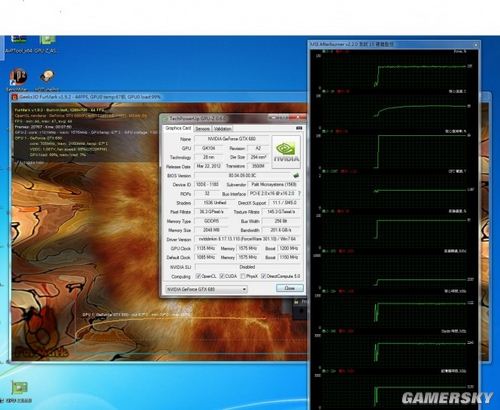Click the Bandwidth value 201.6 GB/s
500x410 pixels.
point(281,230)
